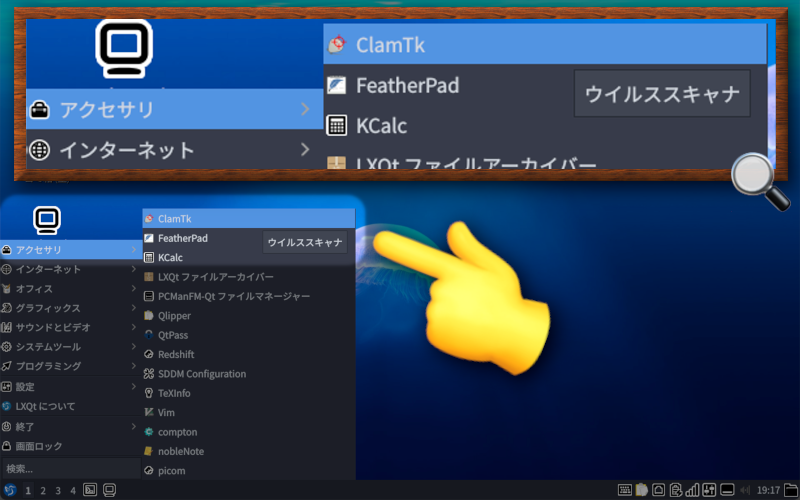Click the monitor icon in the panel quick launch
This screenshot has height=500, width=800.
pyautogui.click(x=109, y=490)
